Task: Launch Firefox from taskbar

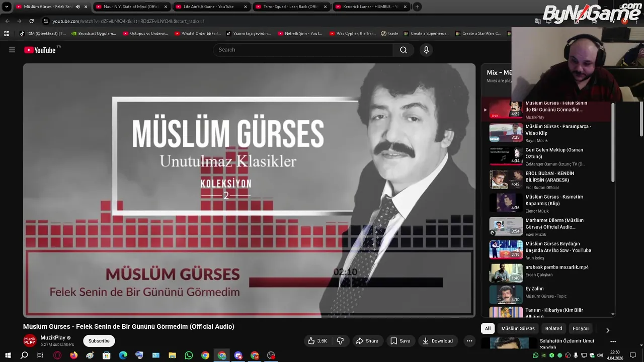Action: pos(73,355)
